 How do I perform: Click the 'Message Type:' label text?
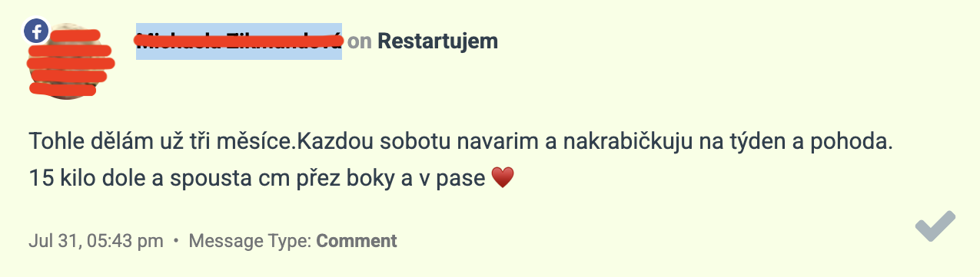250,241
